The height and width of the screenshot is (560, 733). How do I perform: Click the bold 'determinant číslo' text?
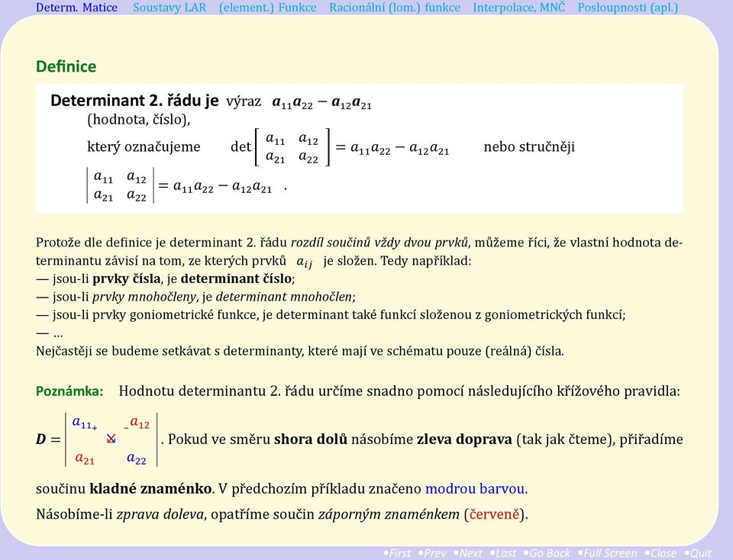(236, 278)
